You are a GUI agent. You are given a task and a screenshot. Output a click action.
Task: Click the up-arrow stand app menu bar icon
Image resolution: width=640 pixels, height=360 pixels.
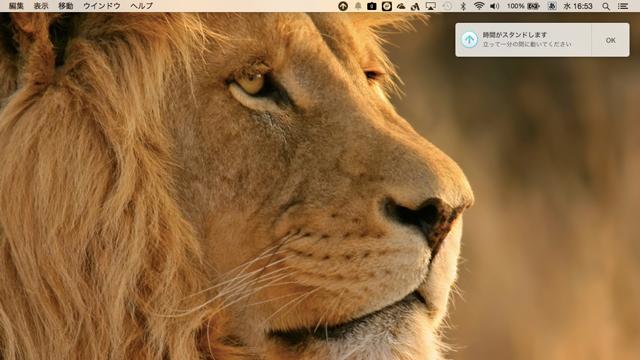(x=343, y=6)
